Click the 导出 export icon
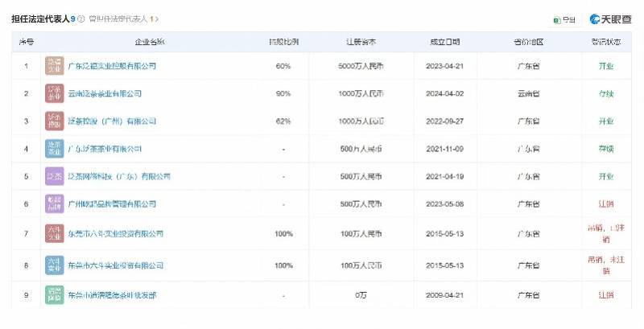Image resolution: width=644 pixels, height=329 pixels. 557,19
